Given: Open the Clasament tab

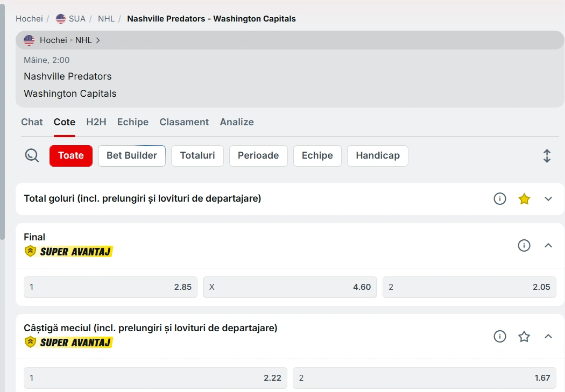Looking at the screenshot, I should 184,122.
